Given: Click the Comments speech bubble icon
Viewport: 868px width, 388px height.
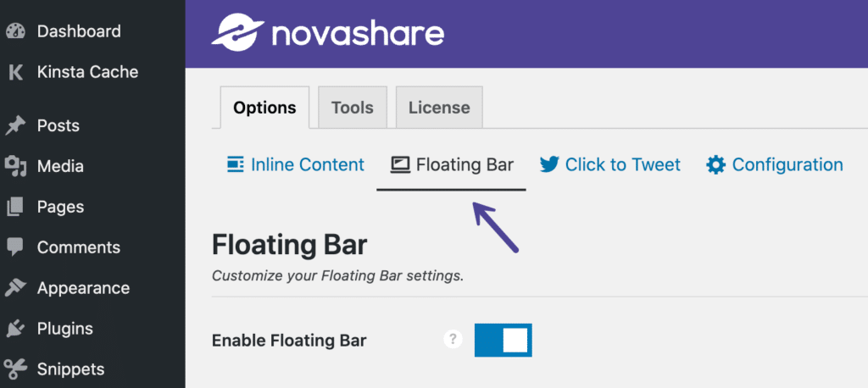Looking at the screenshot, I should pos(15,247).
